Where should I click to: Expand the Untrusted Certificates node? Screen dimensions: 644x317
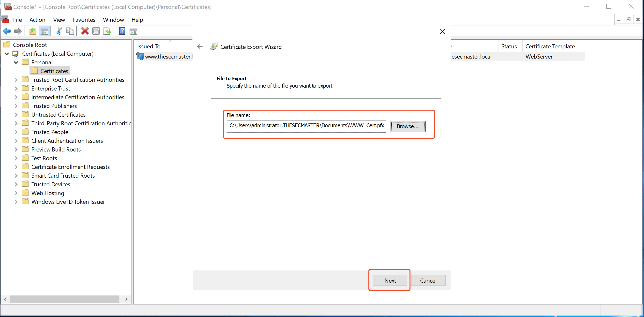tap(16, 115)
